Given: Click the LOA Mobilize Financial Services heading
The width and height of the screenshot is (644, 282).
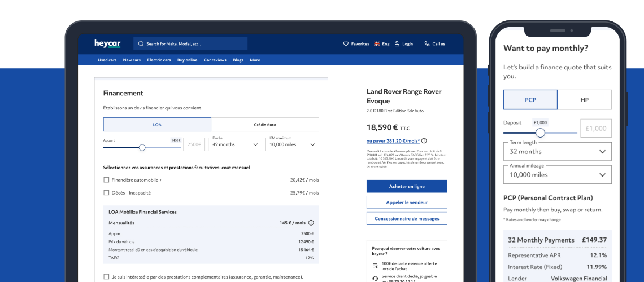Looking at the screenshot, I should pos(142,212).
